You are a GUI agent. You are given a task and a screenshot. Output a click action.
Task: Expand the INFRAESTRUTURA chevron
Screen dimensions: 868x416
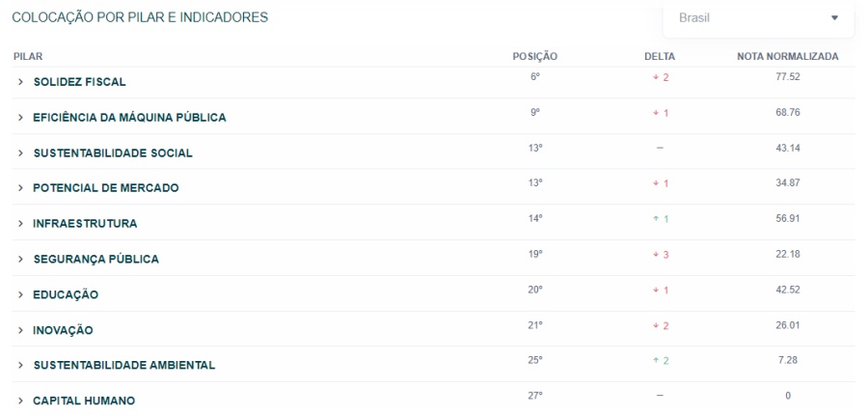coord(20,224)
